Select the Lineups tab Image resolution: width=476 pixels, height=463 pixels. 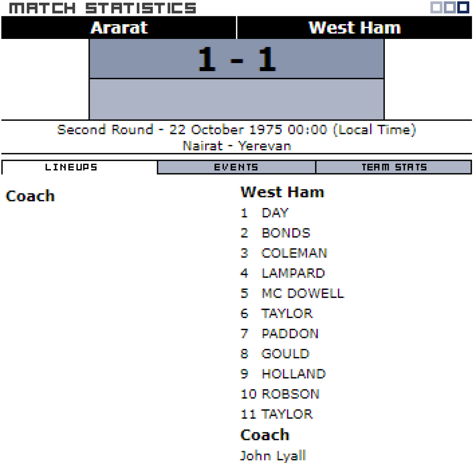tap(71, 167)
